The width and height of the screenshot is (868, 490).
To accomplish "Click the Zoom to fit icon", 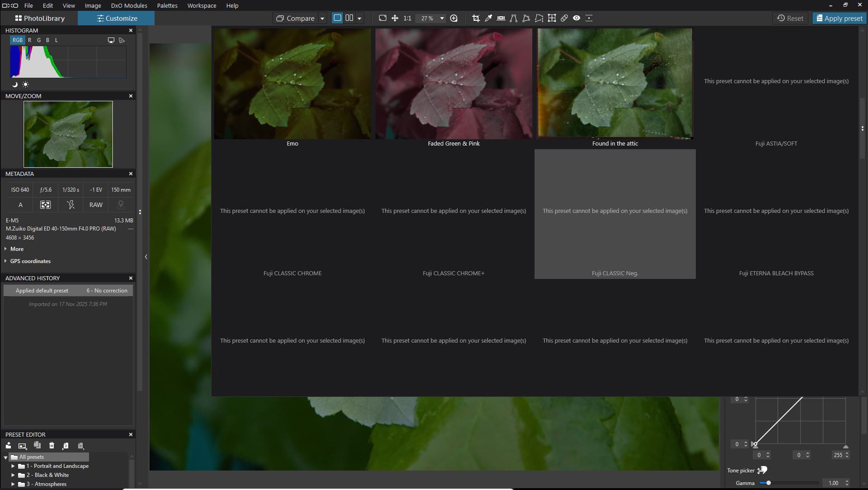I will point(382,18).
